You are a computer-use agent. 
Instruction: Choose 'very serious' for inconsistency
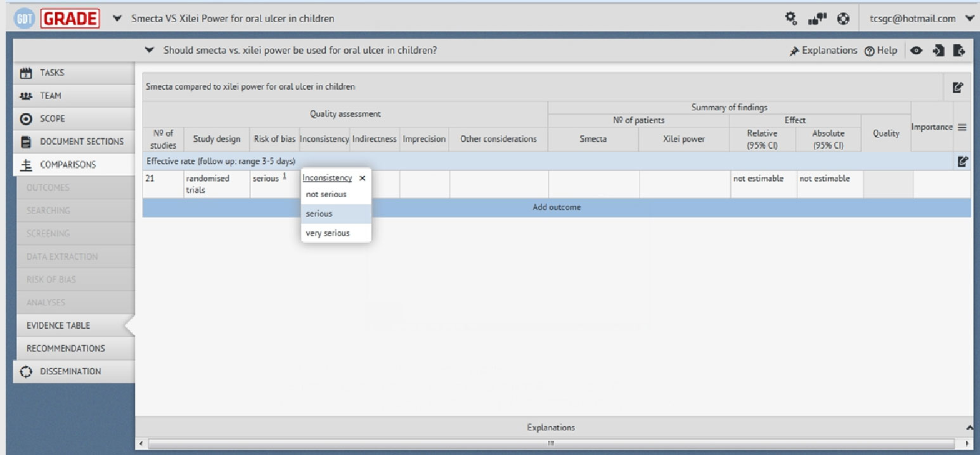[x=336, y=233]
